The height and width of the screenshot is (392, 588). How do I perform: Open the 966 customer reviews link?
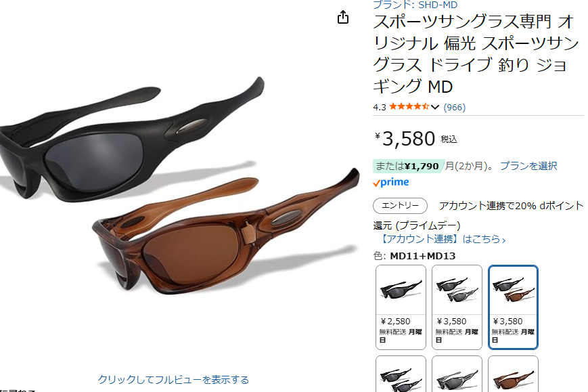click(455, 107)
